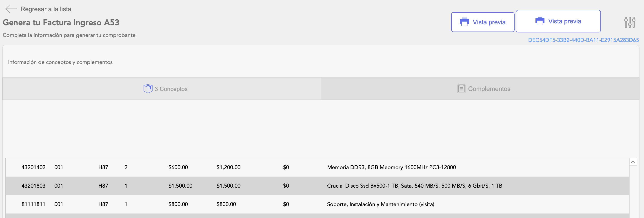Click the clipboard icon beside Complementos
Screen dimensions: 644x218
[461, 89]
